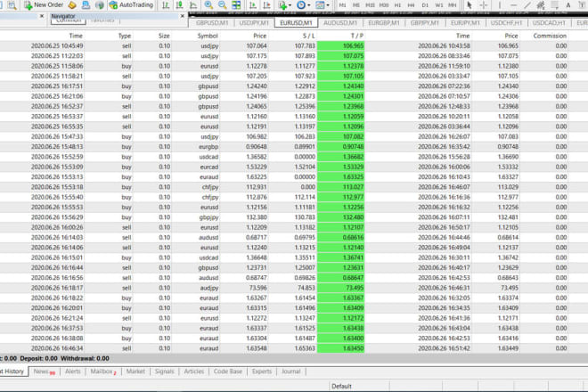This screenshot has width=588, height=392.
Task: Switch to the USDJPY,M1 chart tab
Action: 254,23
